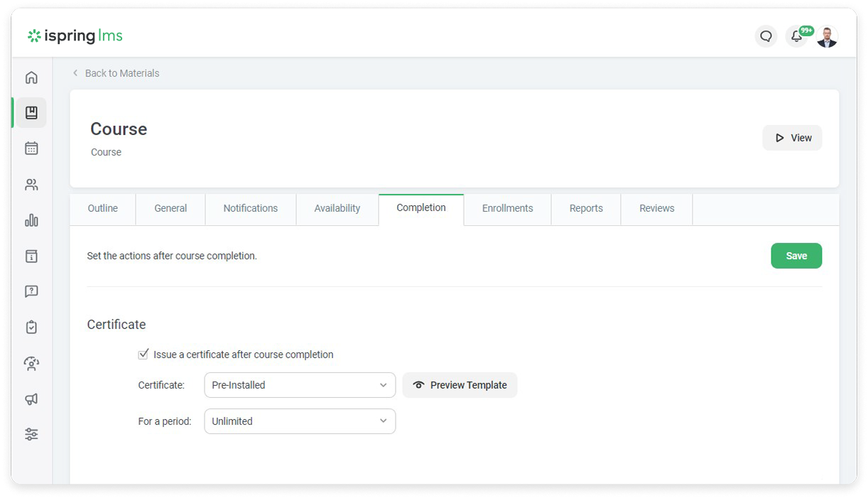Image resolution: width=868 pixels, height=498 pixels.
Task: Click the megaphone announcements sidebar icon
Action: pos(31,399)
